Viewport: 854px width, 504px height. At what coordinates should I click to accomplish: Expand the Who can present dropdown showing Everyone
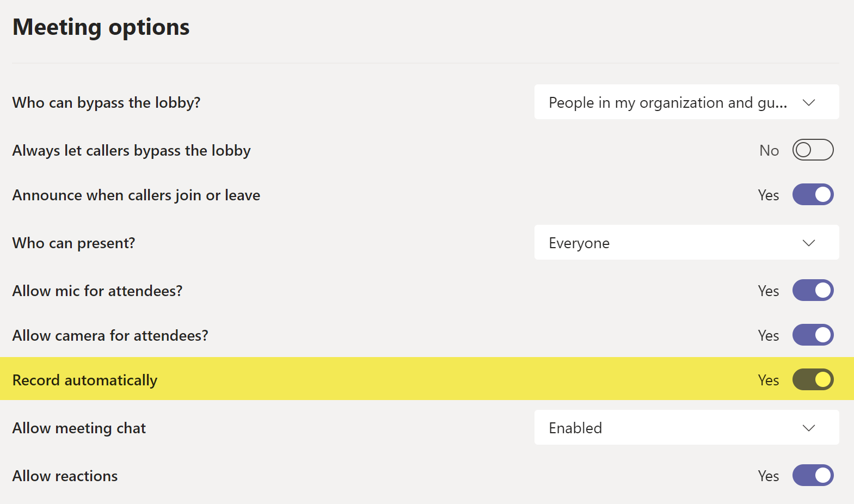tap(686, 242)
